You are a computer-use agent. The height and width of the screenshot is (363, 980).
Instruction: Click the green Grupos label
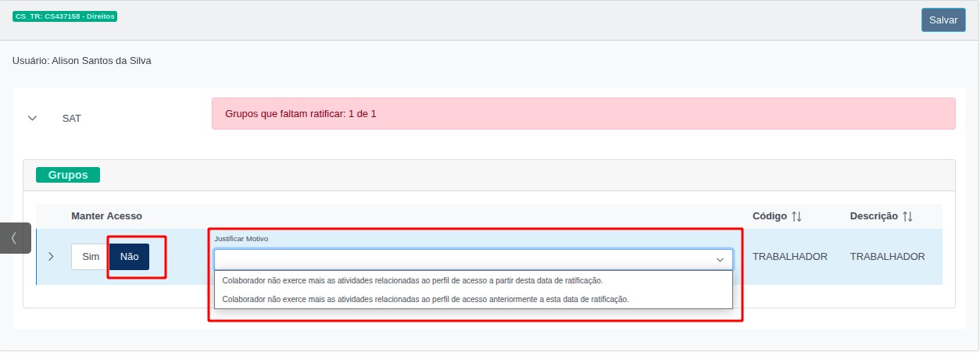click(68, 175)
